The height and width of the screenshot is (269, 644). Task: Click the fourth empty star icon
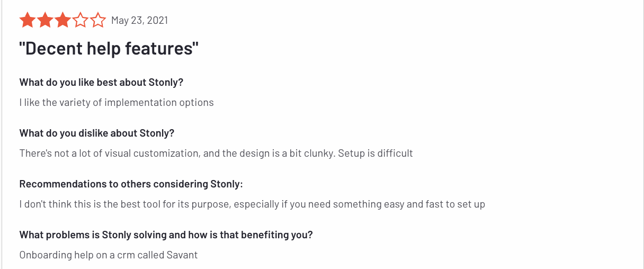80,21
